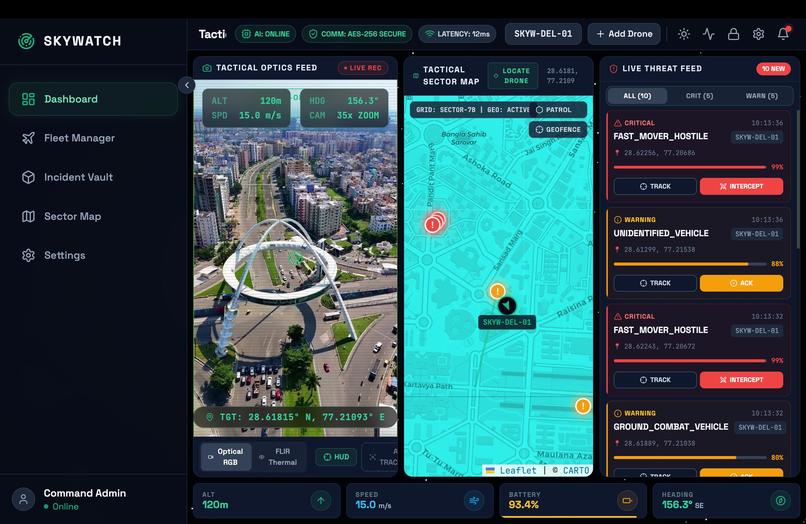
Task: Click the lock icon in the header
Action: point(734,34)
